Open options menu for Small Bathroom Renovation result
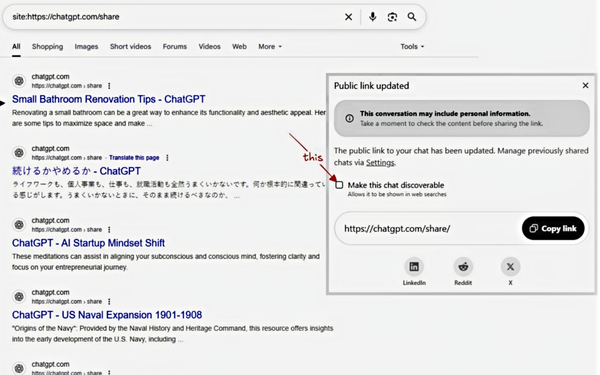The image size is (600, 375). [x=109, y=86]
